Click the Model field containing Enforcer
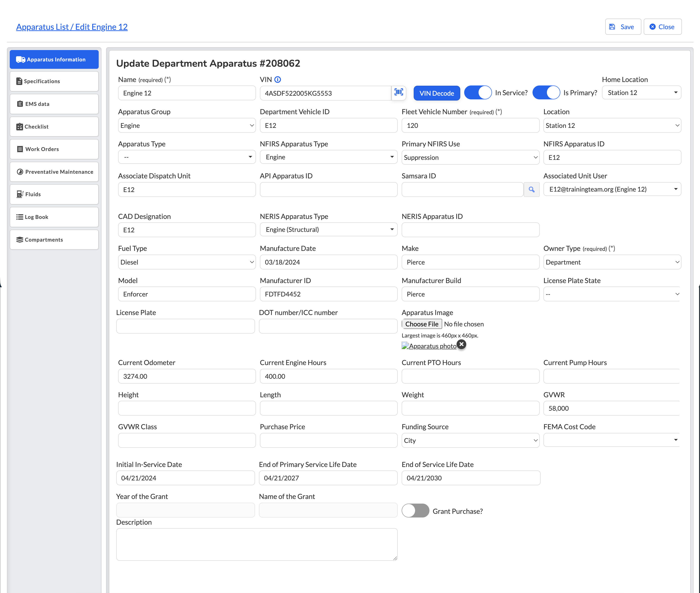The height and width of the screenshot is (593, 700). pyautogui.click(x=187, y=294)
